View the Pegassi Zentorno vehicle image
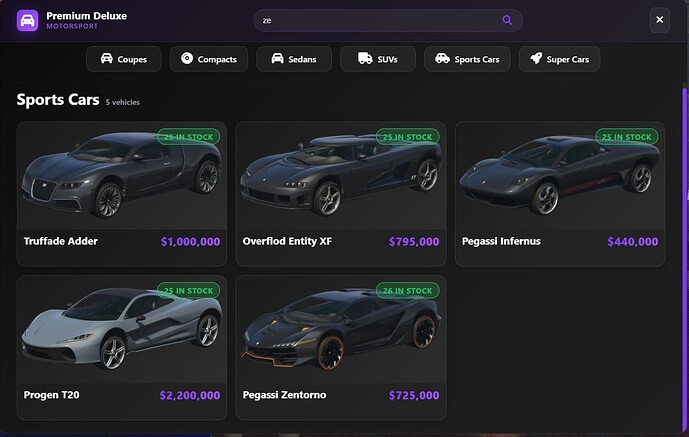The height and width of the screenshot is (437, 689). click(341, 329)
